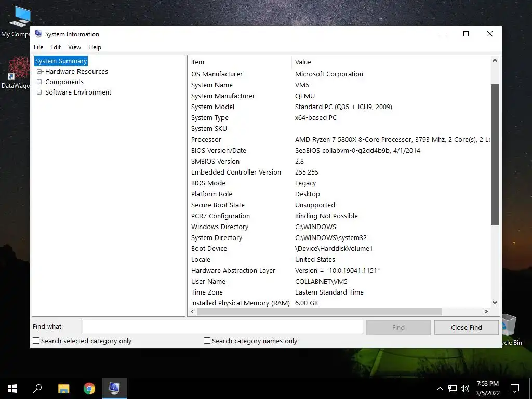Launch Google Chrome from taskbar
The width and height of the screenshot is (532, 399).
89,389
